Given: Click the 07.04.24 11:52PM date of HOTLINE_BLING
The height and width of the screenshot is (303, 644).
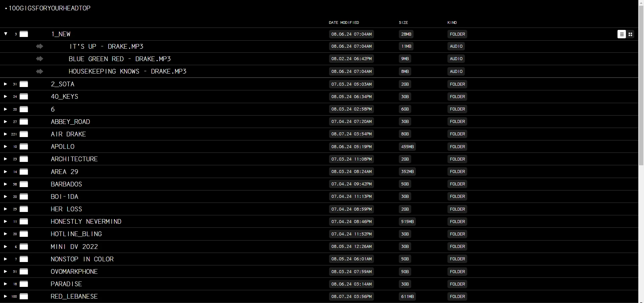Looking at the screenshot, I should pyautogui.click(x=352, y=234).
